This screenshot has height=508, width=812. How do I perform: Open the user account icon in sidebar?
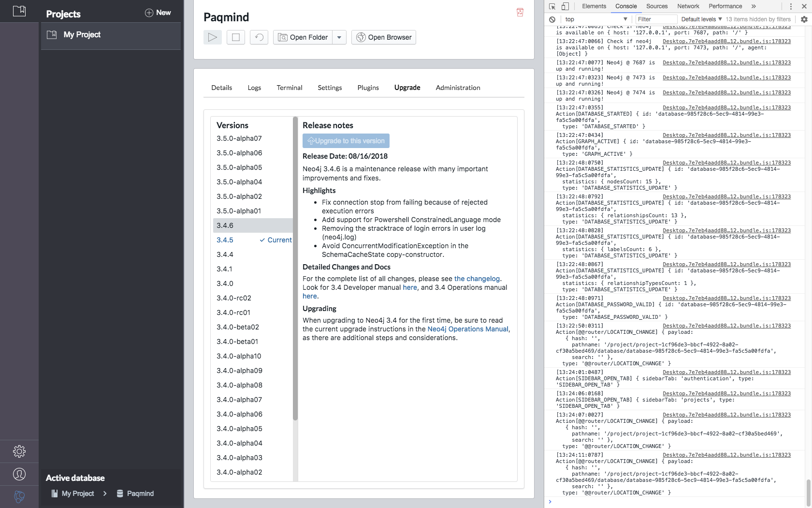[x=19, y=474]
